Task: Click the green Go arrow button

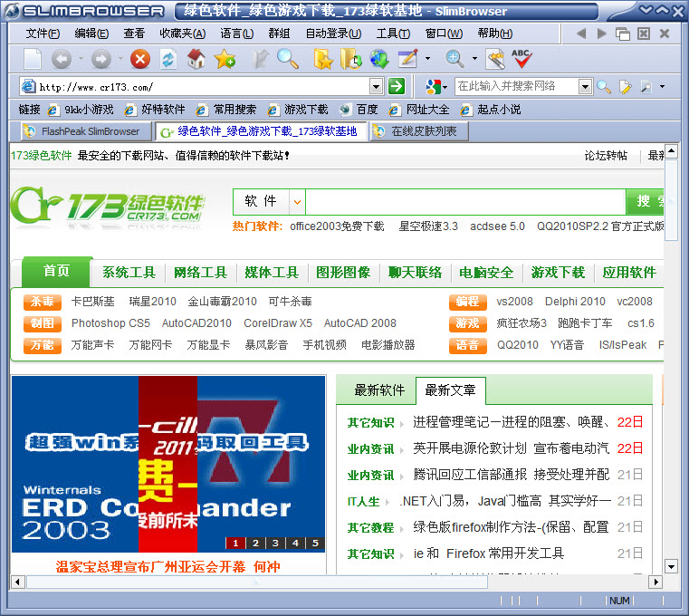Action: [397, 86]
